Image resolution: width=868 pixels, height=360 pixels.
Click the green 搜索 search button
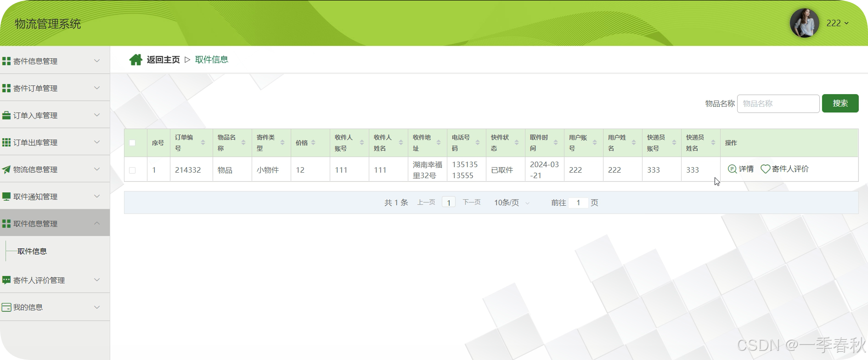(x=840, y=103)
